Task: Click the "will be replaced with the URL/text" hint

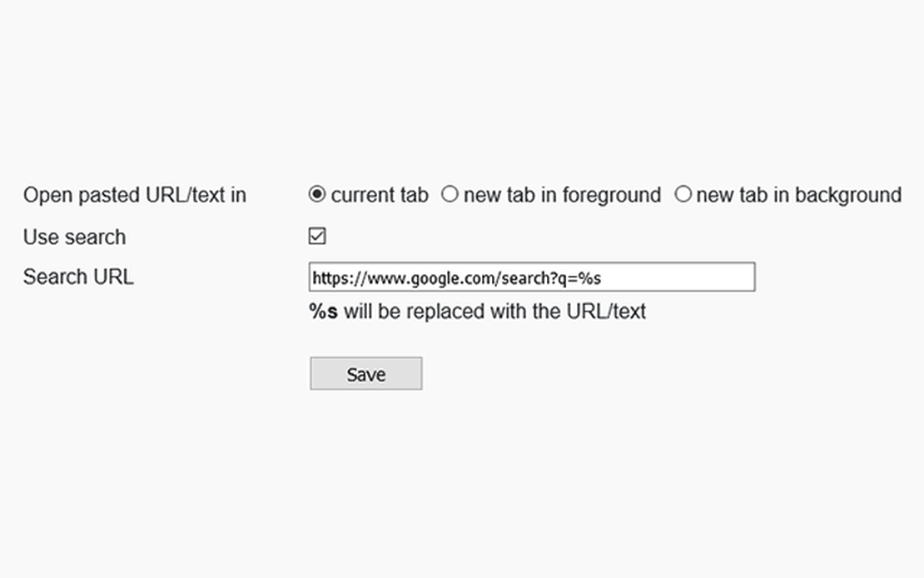Action: [x=494, y=312]
